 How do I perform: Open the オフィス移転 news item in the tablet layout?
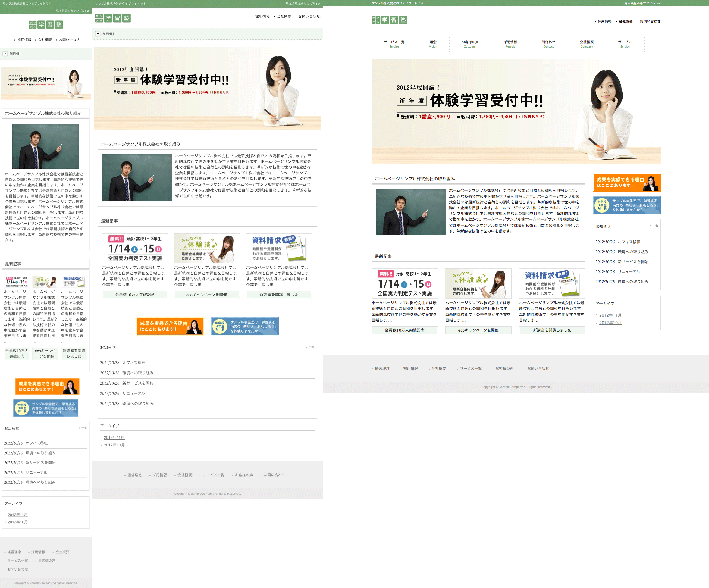[x=134, y=363]
